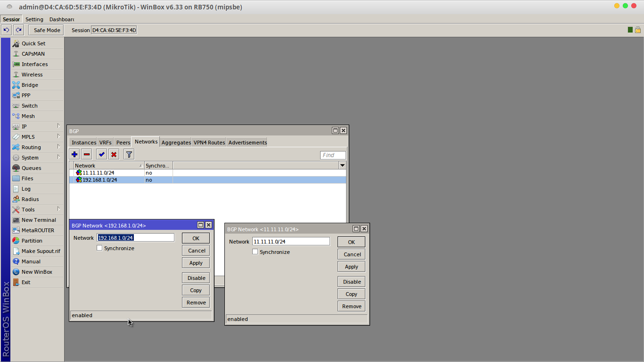Image resolution: width=644 pixels, height=362 pixels.
Task: Remove selected network using the minus icon
Action: [86, 154]
